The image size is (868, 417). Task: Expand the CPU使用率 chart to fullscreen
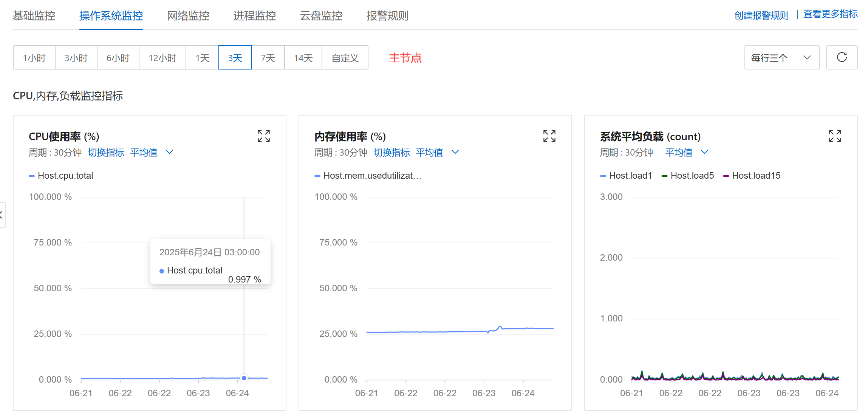coord(263,136)
